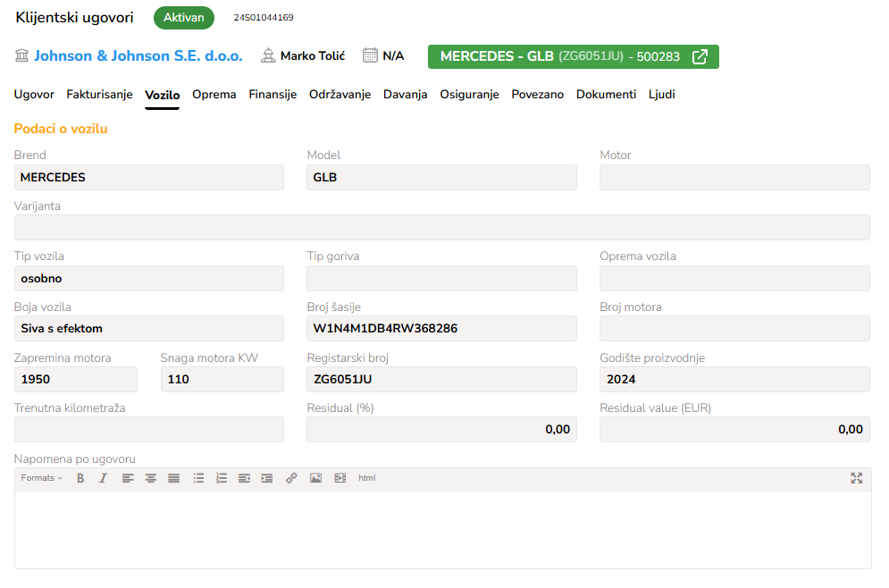Viewport: 889px width, 588px height.
Task: Focus the empty Motor field
Action: (x=734, y=178)
